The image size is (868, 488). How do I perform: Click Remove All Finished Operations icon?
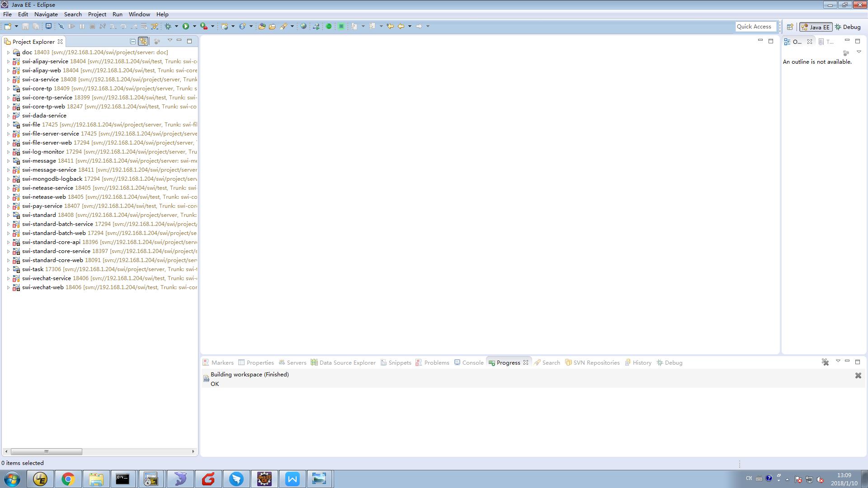[825, 362]
